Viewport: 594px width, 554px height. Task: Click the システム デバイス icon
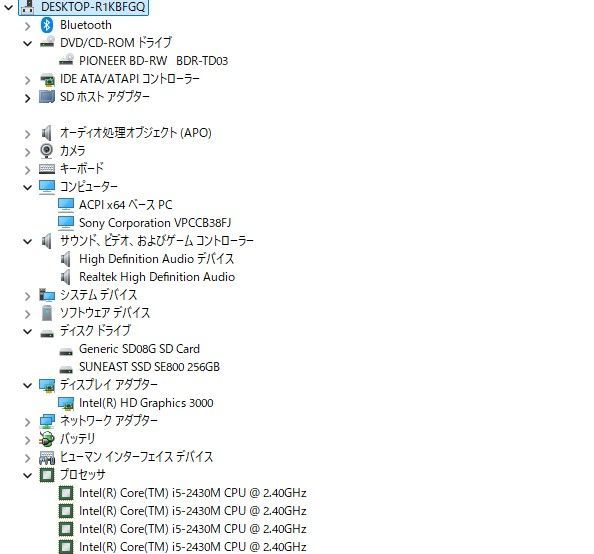pos(47,295)
